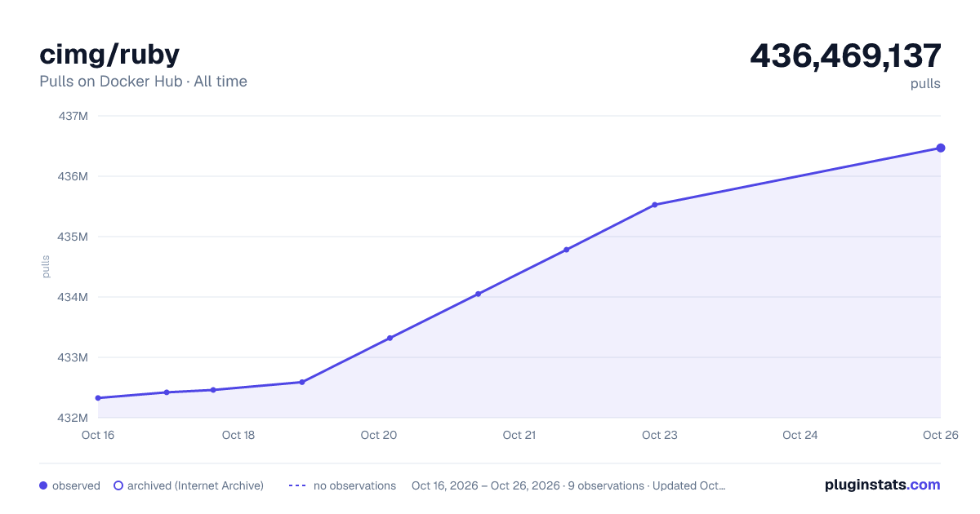Screen dimensions: 980x514
Task: Click the first data point on Oct 16
Action: 98,398
